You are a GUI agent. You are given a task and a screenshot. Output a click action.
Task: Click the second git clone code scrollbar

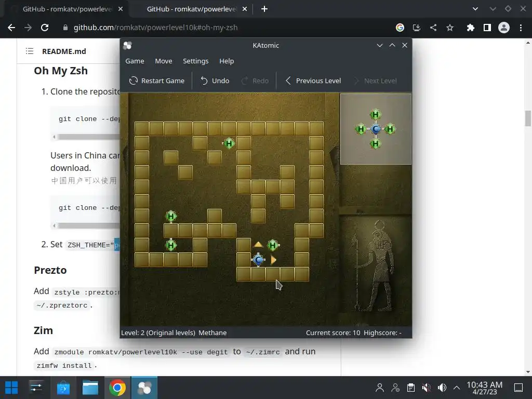pyautogui.click(x=88, y=225)
